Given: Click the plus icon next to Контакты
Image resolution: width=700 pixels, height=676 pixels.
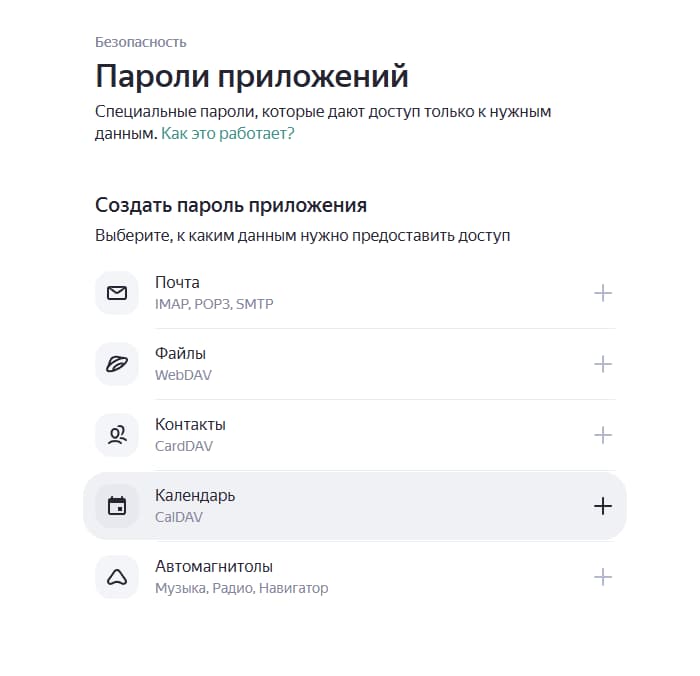Looking at the screenshot, I should (x=603, y=435).
